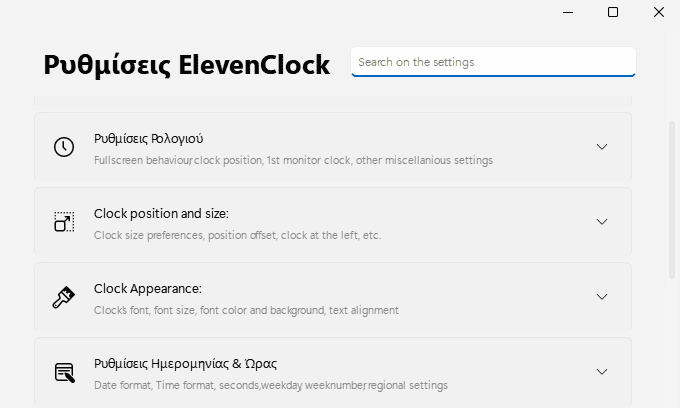Expand the Ρυθμίσεις Ρολογιού section chevron
This screenshot has width=680, height=408.
point(602,147)
